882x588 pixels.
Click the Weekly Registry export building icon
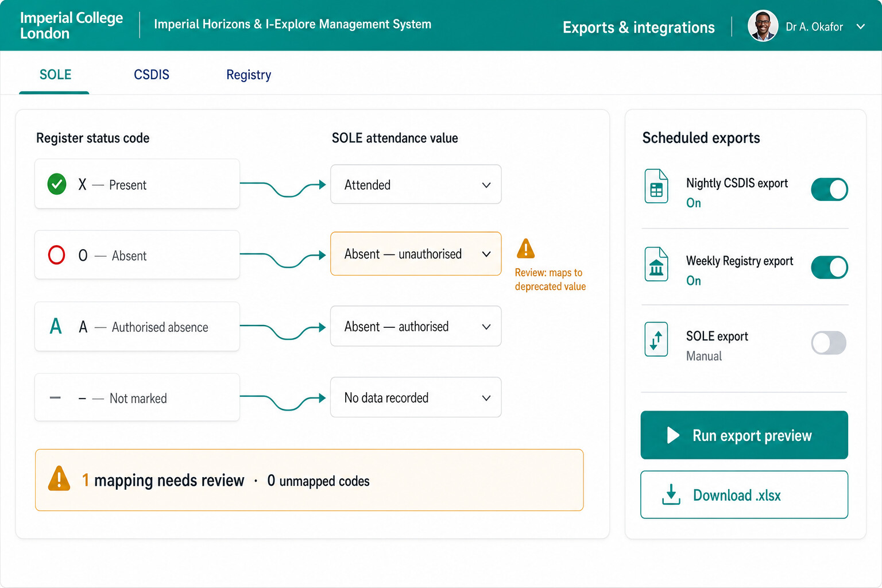[656, 264]
